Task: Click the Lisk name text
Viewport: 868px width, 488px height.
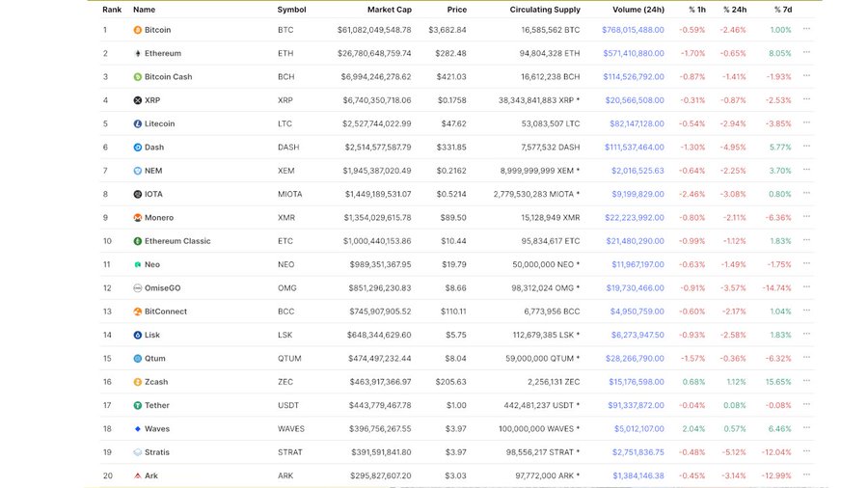Action: pos(152,335)
